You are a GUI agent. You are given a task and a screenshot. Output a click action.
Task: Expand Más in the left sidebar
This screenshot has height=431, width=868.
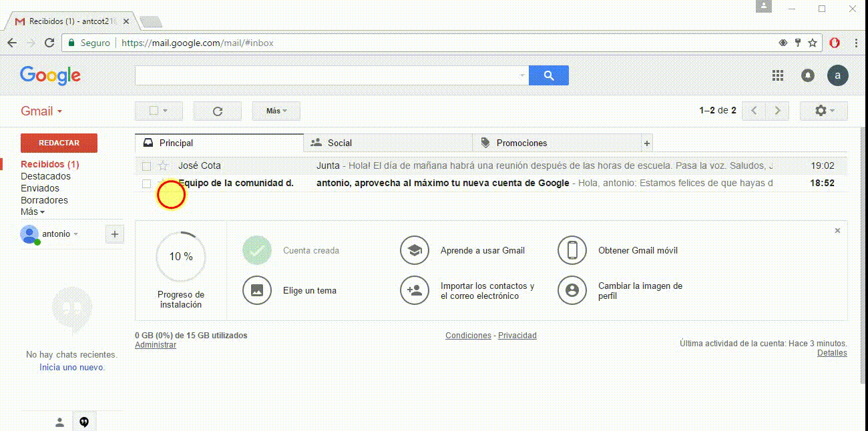click(33, 211)
